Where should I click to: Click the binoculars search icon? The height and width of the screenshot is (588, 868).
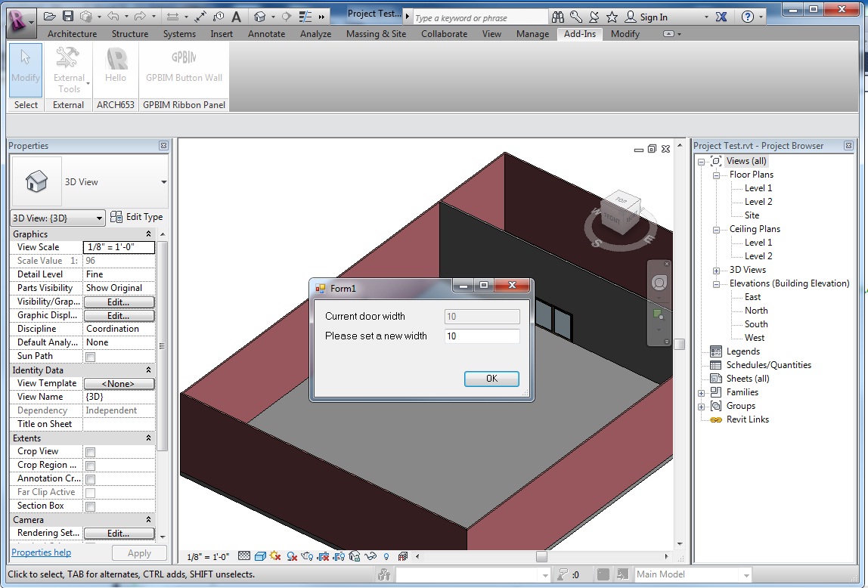(x=558, y=17)
